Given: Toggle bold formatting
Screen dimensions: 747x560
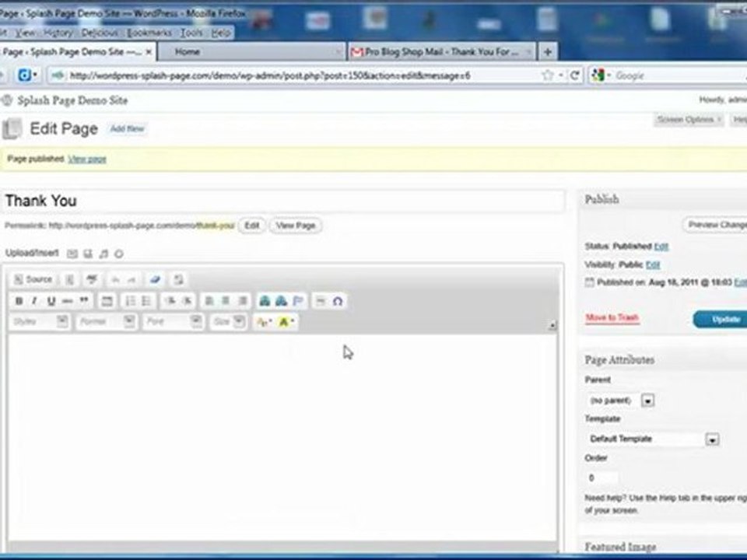Looking at the screenshot, I should (19, 301).
